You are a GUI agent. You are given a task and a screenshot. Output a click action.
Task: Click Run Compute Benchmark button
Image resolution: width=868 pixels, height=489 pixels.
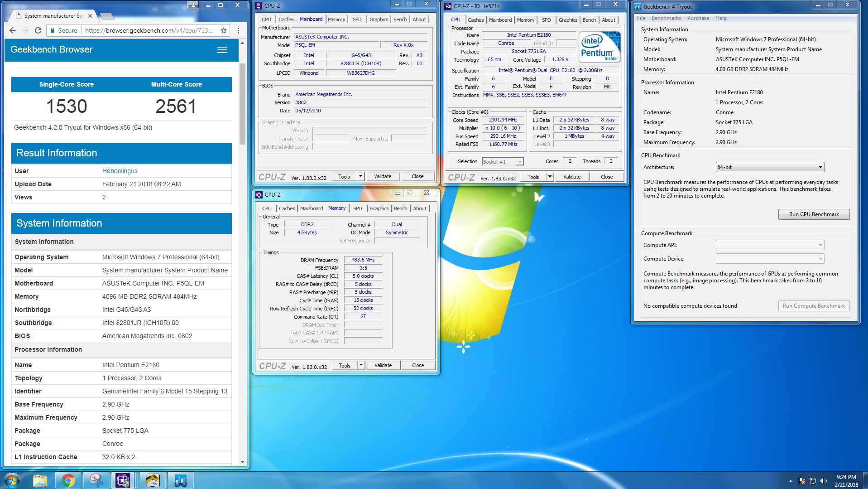[x=814, y=306]
